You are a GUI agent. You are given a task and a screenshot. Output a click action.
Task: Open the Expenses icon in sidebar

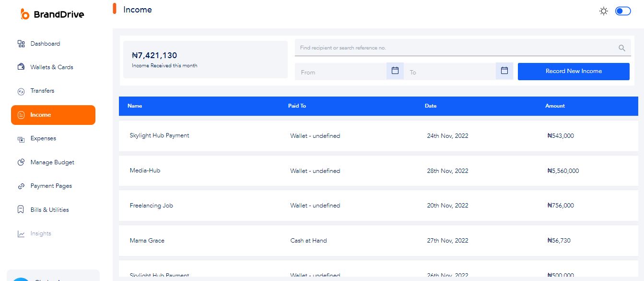(21, 139)
